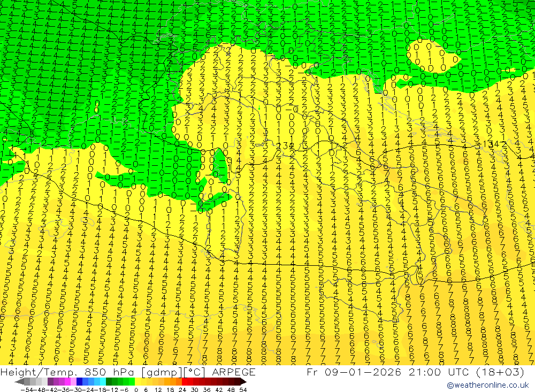Select the bright red swatch in the legend
The image size is (535, 392).
pos(185,382)
